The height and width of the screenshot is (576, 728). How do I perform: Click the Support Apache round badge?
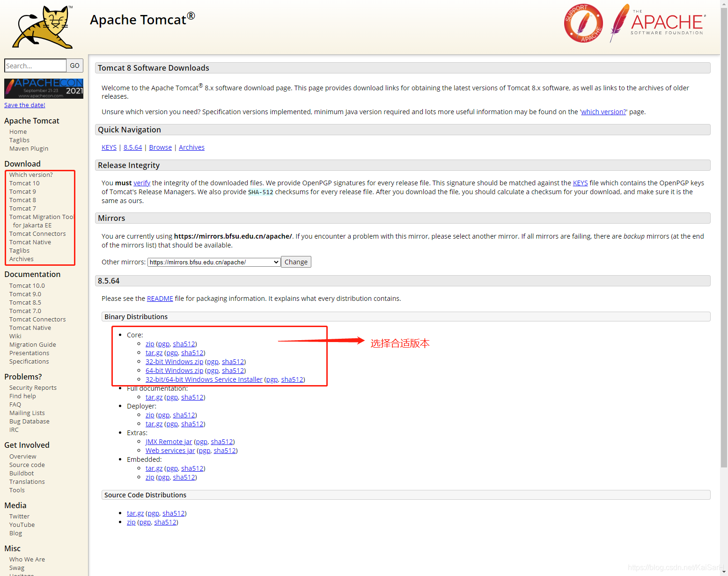[583, 23]
